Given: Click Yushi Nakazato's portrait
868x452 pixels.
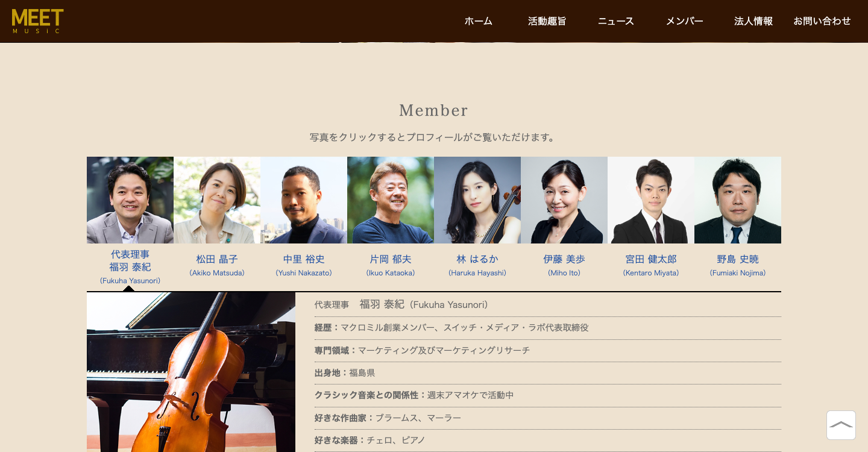Looking at the screenshot, I should point(304,200).
